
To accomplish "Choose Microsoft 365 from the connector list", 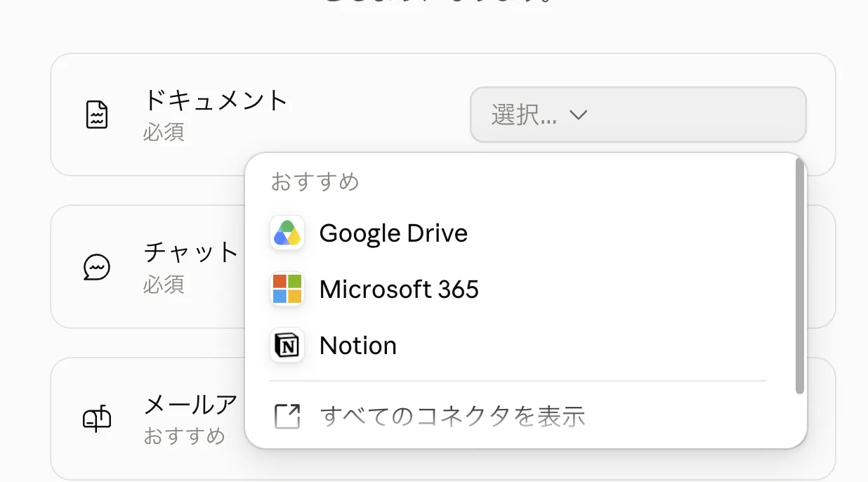I will tap(518, 289).
